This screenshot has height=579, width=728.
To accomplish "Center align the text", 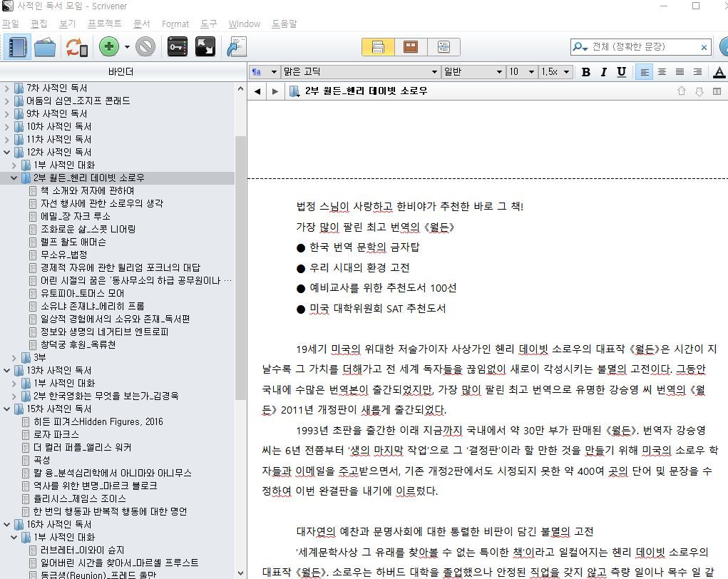I will pos(662,72).
